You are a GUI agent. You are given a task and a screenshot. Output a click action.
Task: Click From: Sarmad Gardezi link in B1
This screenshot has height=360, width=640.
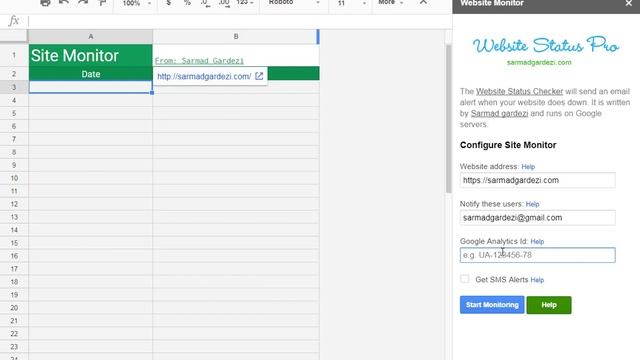pos(199,61)
